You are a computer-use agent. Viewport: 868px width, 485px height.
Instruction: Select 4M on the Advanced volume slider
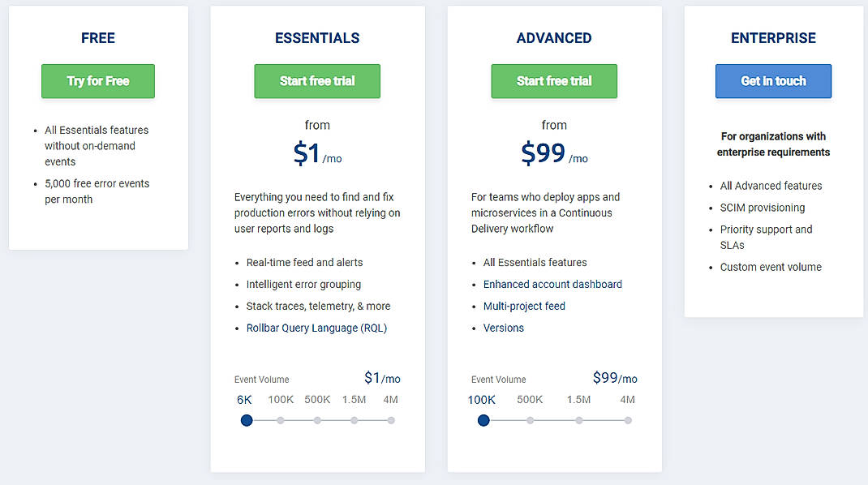click(627, 420)
